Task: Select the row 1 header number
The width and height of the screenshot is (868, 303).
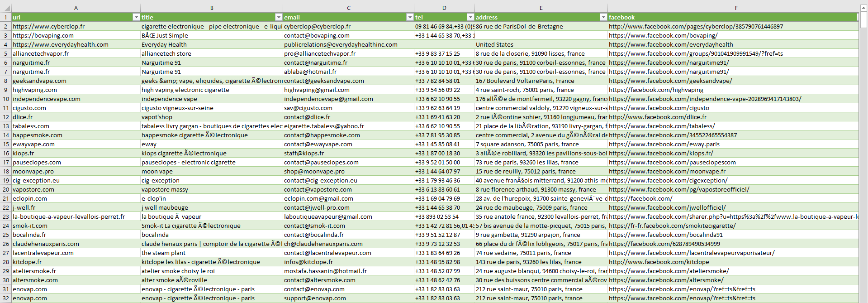Action: (5, 17)
